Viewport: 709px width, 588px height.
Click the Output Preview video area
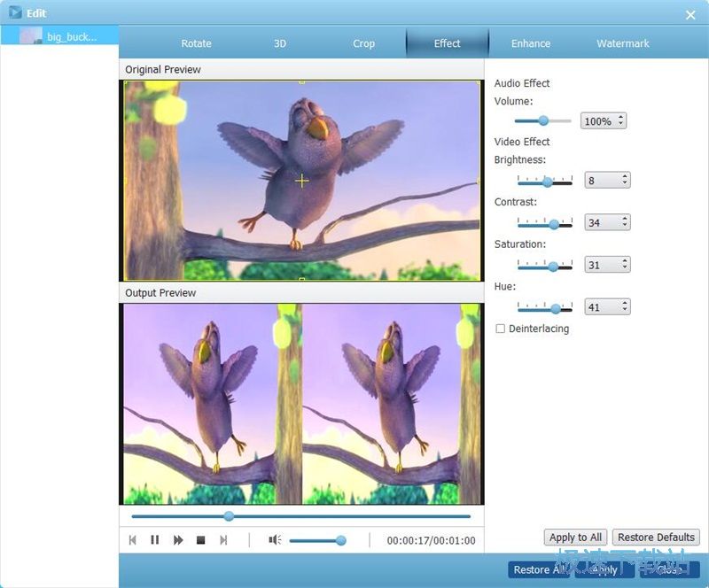[x=301, y=404]
